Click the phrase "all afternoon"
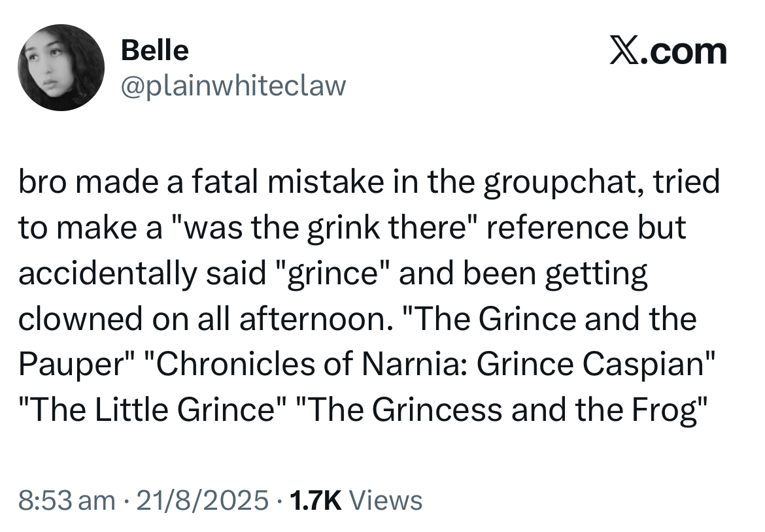This screenshot has width=765, height=532. tap(297, 319)
